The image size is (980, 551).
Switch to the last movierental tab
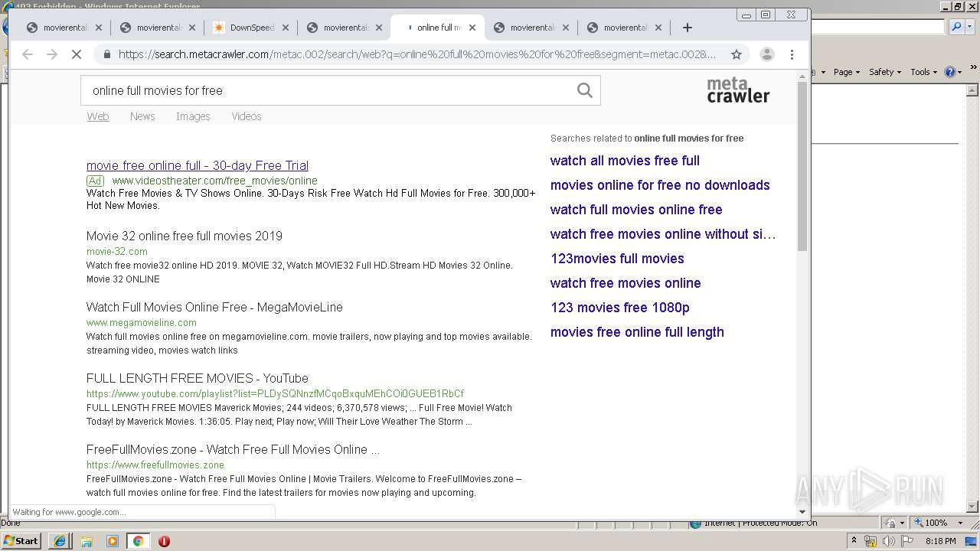tap(625, 28)
